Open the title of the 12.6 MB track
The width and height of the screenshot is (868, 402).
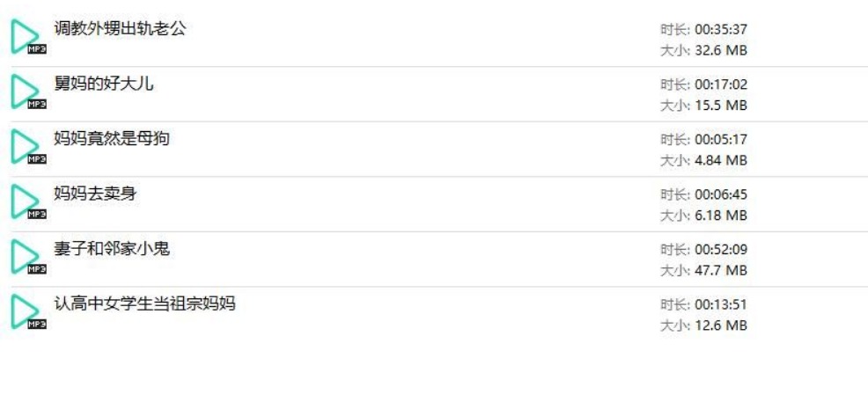[144, 303]
